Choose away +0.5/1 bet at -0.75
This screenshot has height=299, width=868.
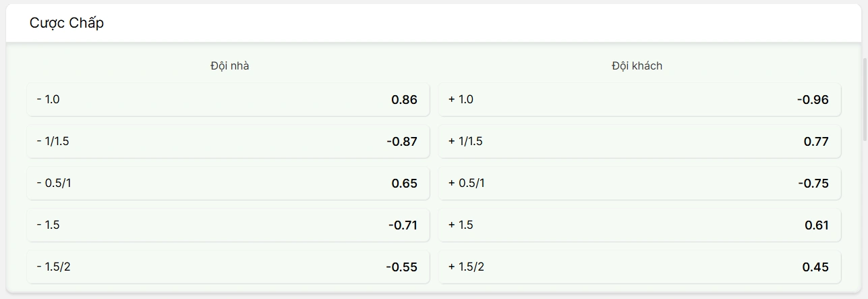click(640, 183)
